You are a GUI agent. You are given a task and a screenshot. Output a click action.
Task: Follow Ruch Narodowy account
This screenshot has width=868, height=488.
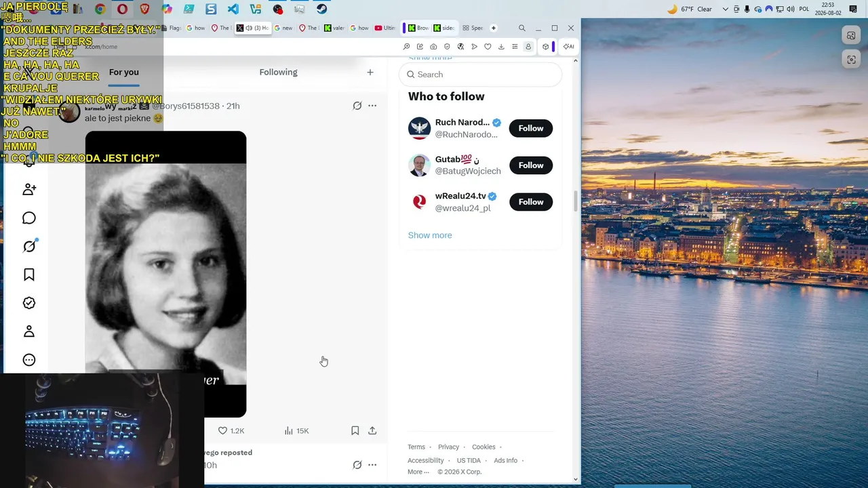click(x=531, y=128)
